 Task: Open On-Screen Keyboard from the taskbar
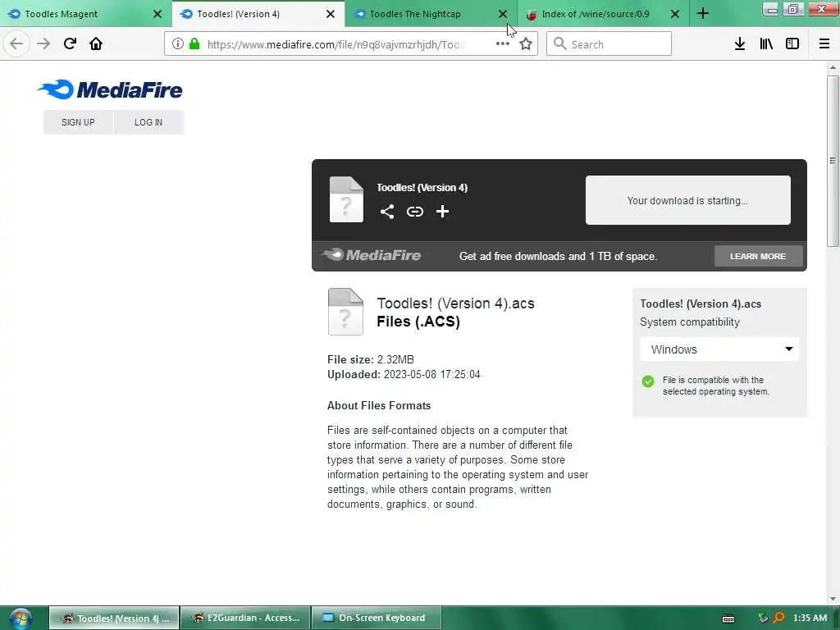coord(377,619)
